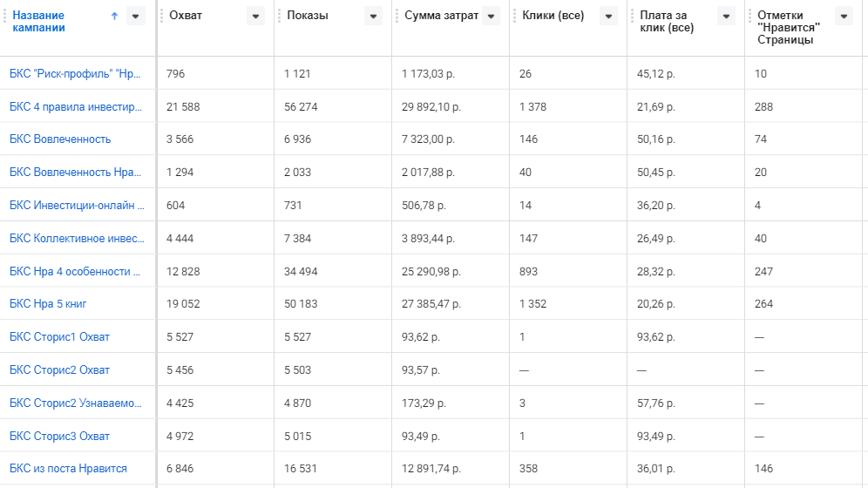Viewport: 868px width, 488px height.
Task: Click БКС из поста Нравится link
Action: [x=68, y=469]
